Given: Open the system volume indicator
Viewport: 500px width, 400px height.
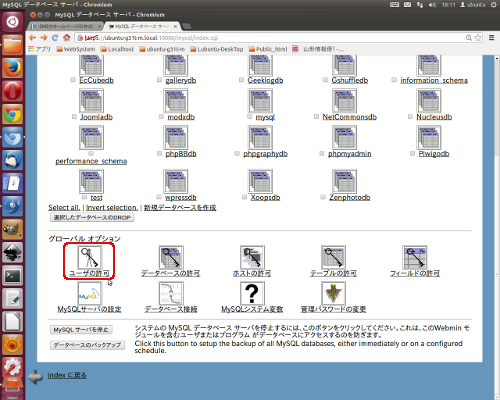Looking at the screenshot, I should coord(433,5).
